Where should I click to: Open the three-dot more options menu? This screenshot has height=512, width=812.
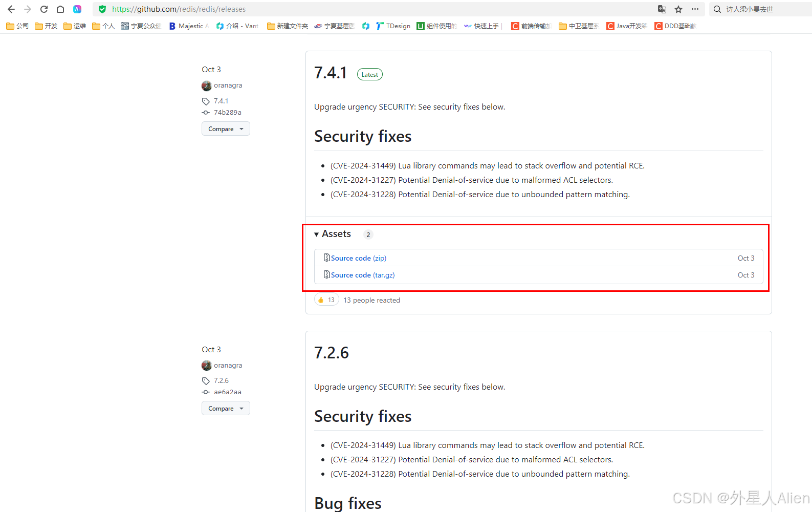pyautogui.click(x=695, y=9)
